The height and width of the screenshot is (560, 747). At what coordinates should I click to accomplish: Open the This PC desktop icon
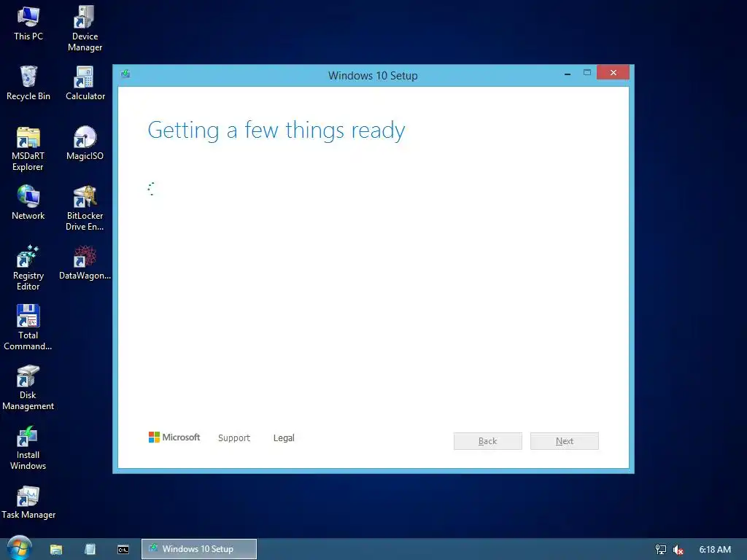tap(28, 23)
